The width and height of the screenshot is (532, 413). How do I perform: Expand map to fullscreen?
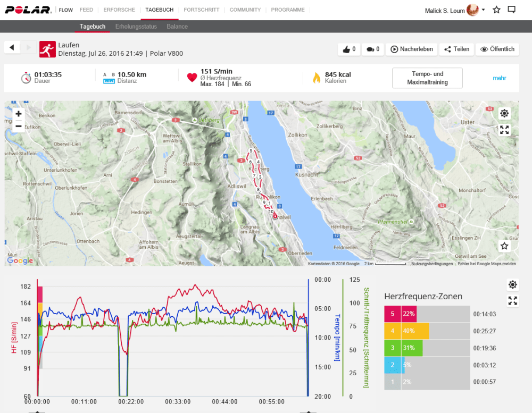pyautogui.click(x=504, y=130)
